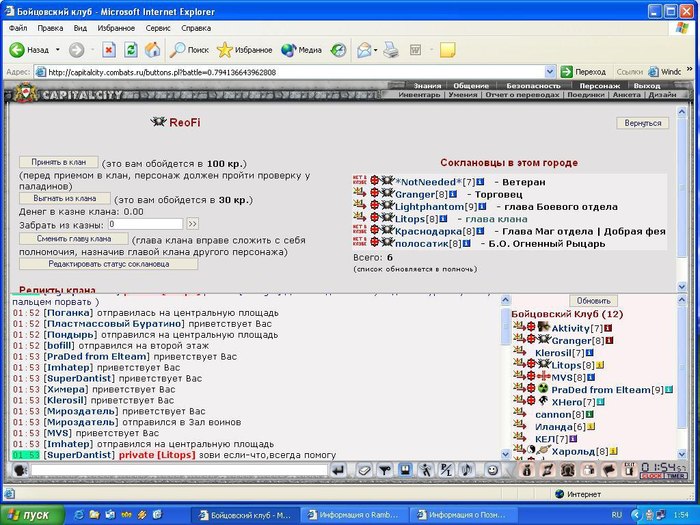Click the smiley face icon in chat toolbar
Viewport: 700px width, 525px height.
tap(493, 469)
